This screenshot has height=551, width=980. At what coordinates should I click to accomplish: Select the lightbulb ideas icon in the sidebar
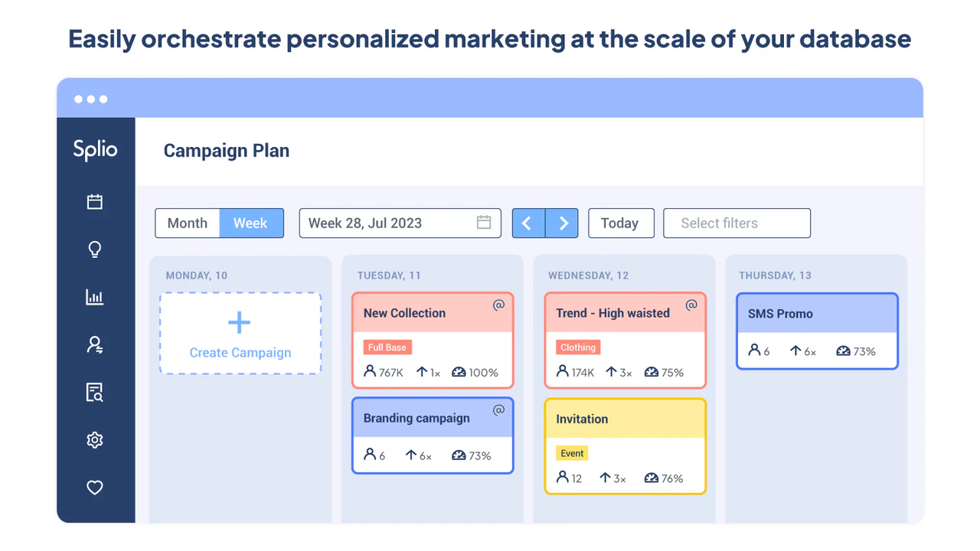94,249
